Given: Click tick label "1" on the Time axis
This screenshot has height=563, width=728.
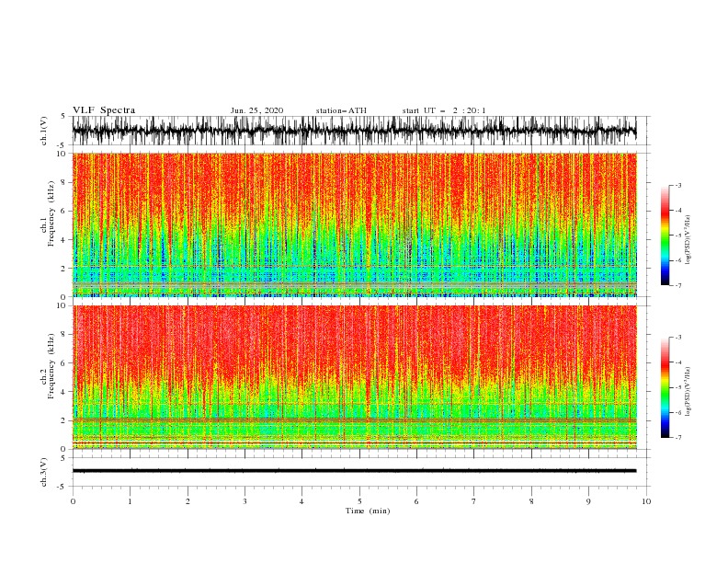Looking at the screenshot, I should coord(130,501).
